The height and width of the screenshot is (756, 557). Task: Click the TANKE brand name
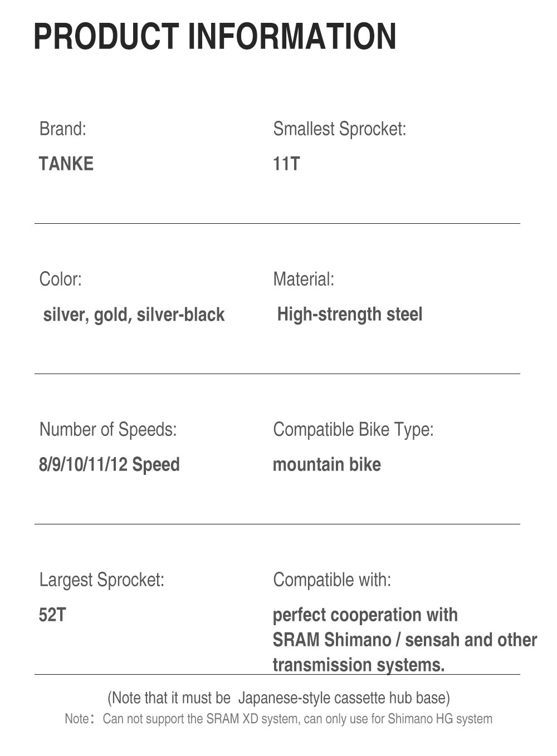point(66,164)
